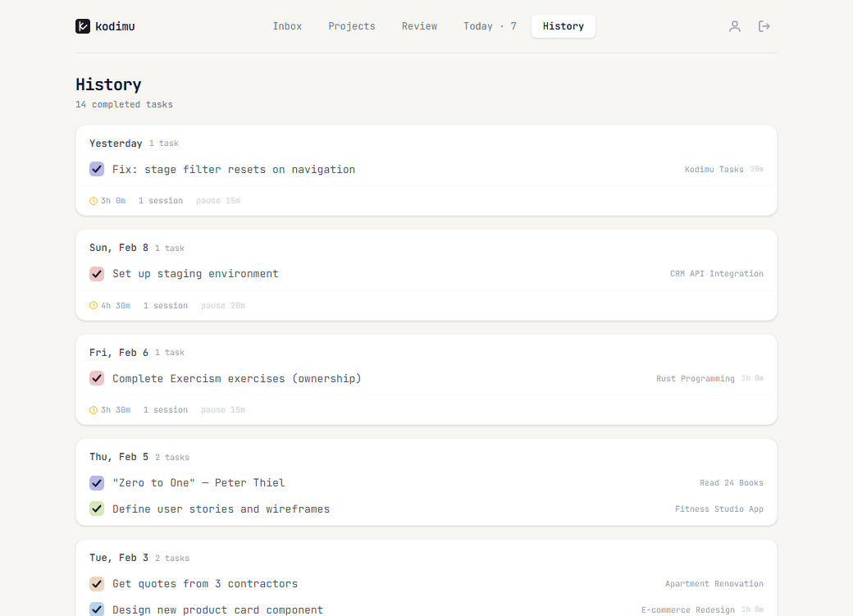Uncheck 'Fix: stage filter resets on navigation'
853x616 pixels.
(x=97, y=169)
